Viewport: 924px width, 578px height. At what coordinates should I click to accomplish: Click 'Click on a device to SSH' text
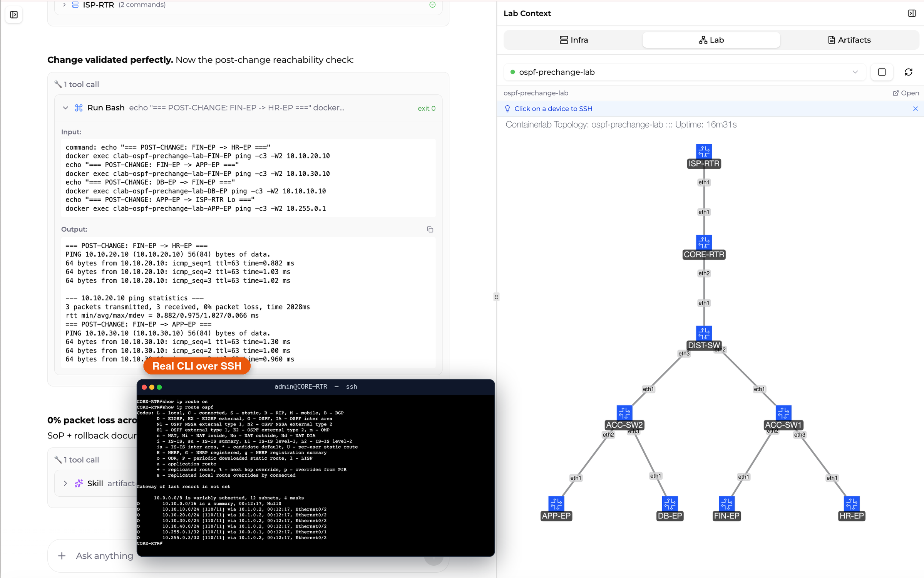553,109
